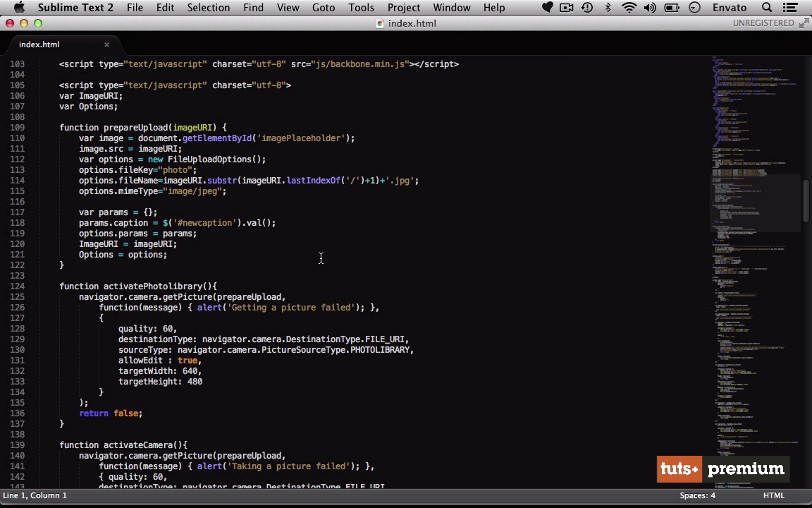Image resolution: width=812 pixels, height=508 pixels.
Task: Open the Goto menu
Action: [323, 7]
